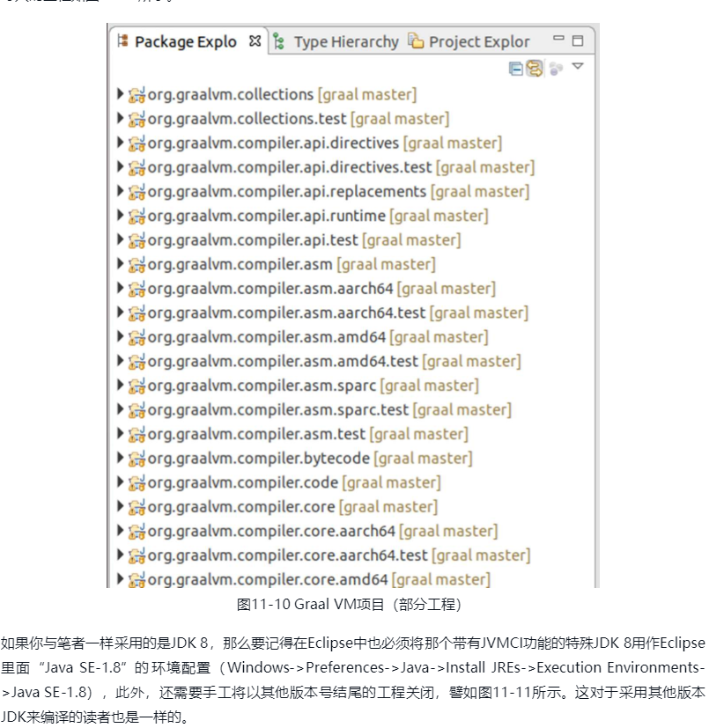
Task: Expand org.graalvm.compiler.api.directives project
Action: (x=120, y=142)
